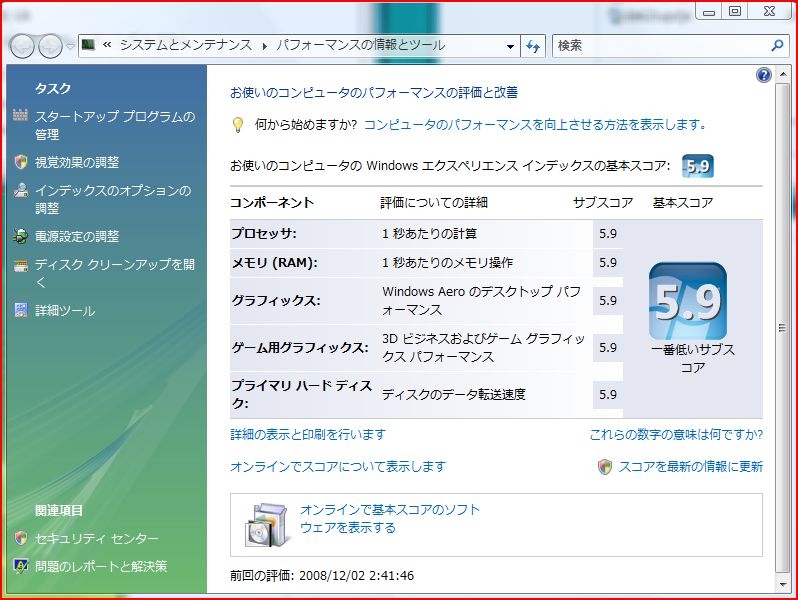Click the Forward navigation button
This screenshot has height=600, width=798.
point(50,46)
